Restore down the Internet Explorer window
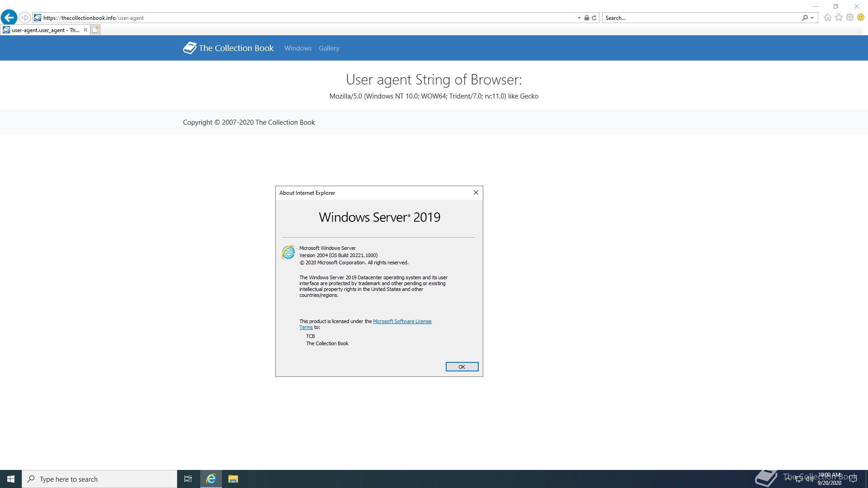Screen dimensions: 868x488 836,6
